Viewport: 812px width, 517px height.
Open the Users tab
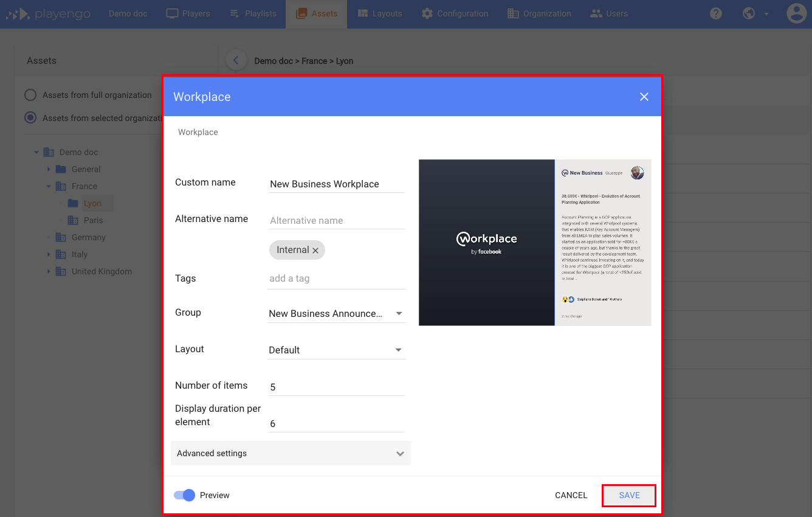[x=608, y=13]
